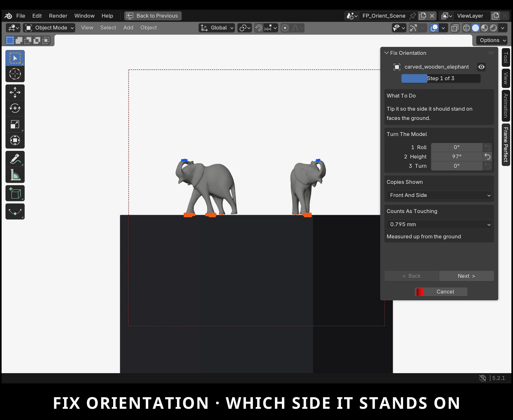
Task: Open the File menu
Action: point(21,16)
